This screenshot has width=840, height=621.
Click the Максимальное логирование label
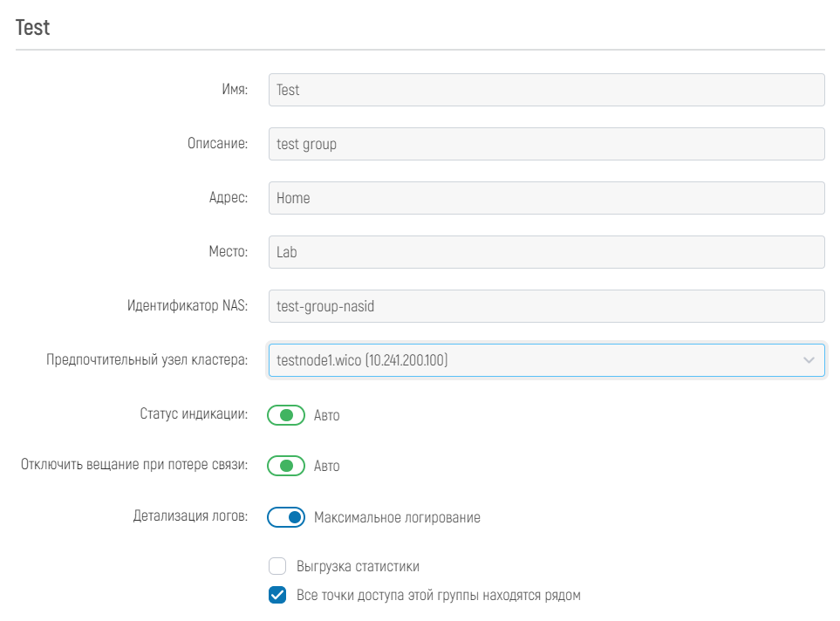397,517
